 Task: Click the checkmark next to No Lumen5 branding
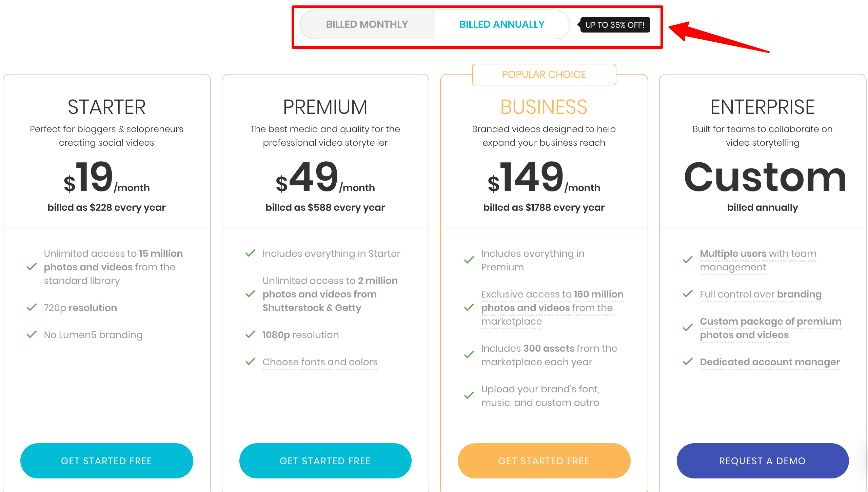(32, 335)
